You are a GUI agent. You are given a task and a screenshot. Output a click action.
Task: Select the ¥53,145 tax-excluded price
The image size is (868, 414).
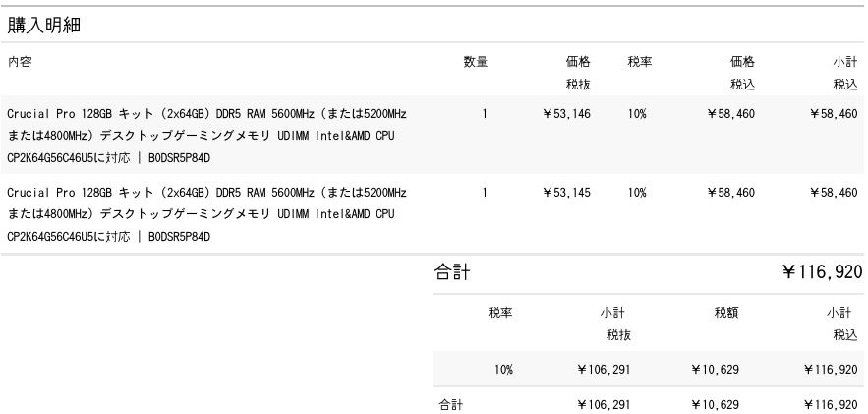567,193
